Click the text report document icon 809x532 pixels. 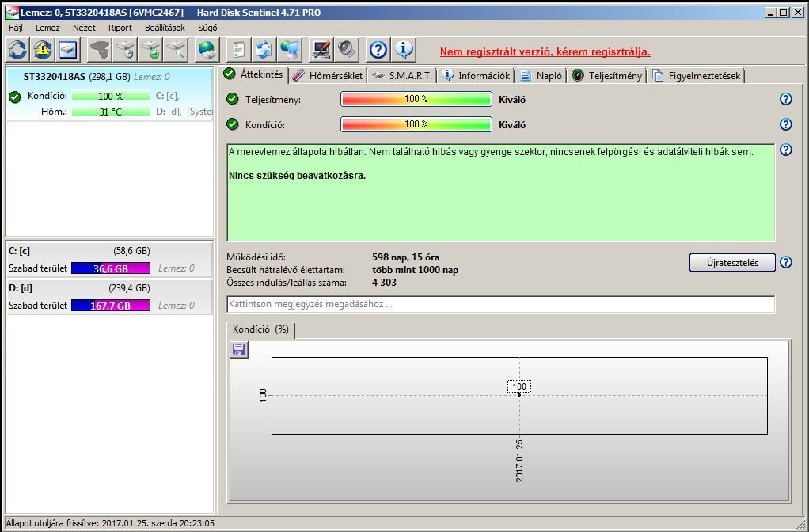(x=238, y=50)
